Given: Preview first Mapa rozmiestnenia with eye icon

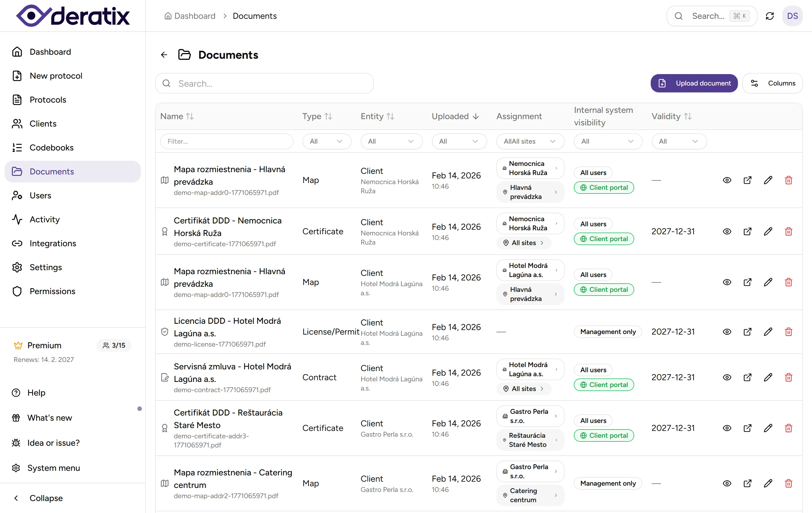Looking at the screenshot, I should click(x=727, y=180).
